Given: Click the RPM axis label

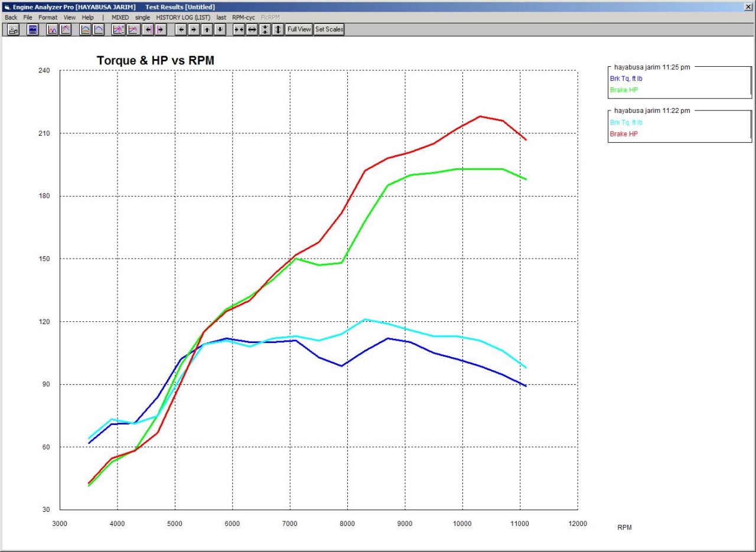Looking at the screenshot, I should [624, 527].
